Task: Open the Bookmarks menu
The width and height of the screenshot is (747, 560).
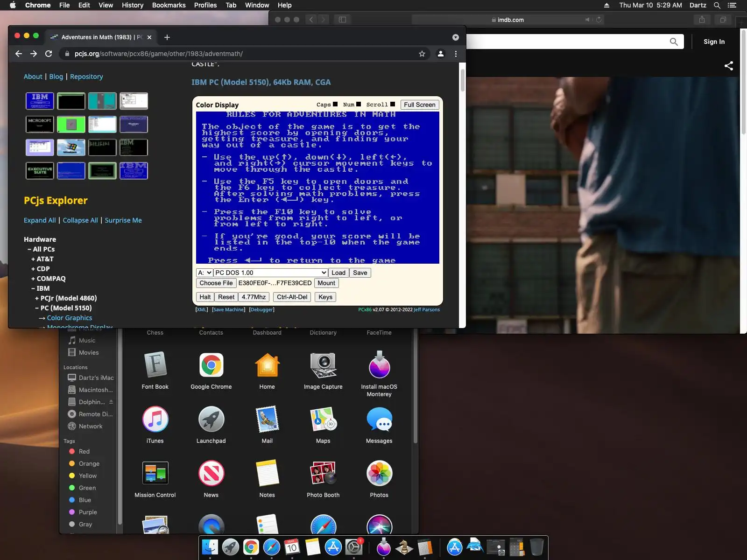Action: coord(169,5)
